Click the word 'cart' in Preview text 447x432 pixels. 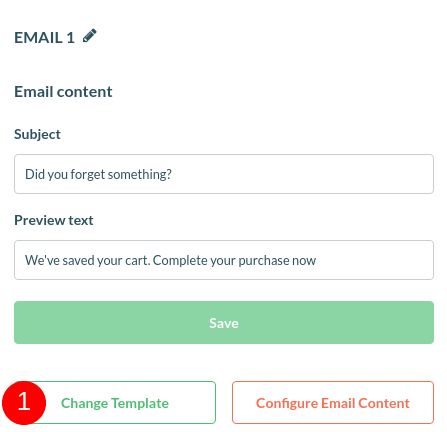pos(137,260)
